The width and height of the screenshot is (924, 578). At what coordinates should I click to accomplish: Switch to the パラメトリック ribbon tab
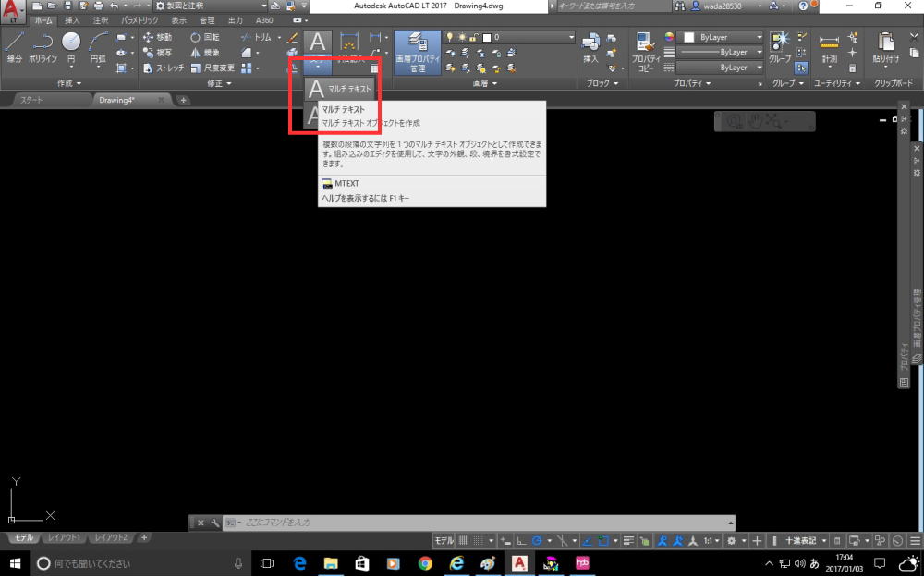pyautogui.click(x=140, y=20)
